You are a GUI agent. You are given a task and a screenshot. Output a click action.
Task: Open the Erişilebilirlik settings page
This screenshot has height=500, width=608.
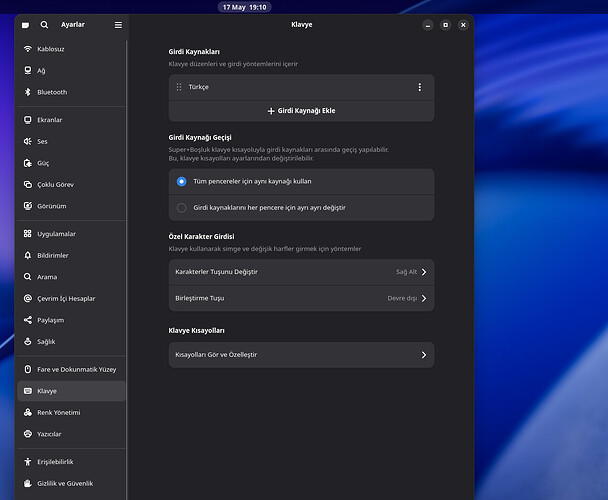[x=71, y=462]
